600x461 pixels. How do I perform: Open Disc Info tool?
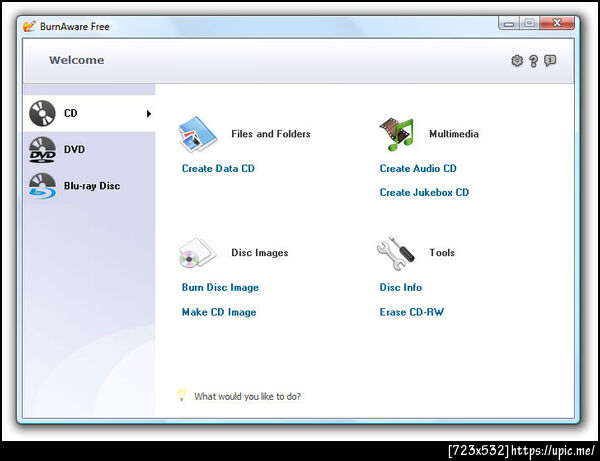[x=401, y=288]
